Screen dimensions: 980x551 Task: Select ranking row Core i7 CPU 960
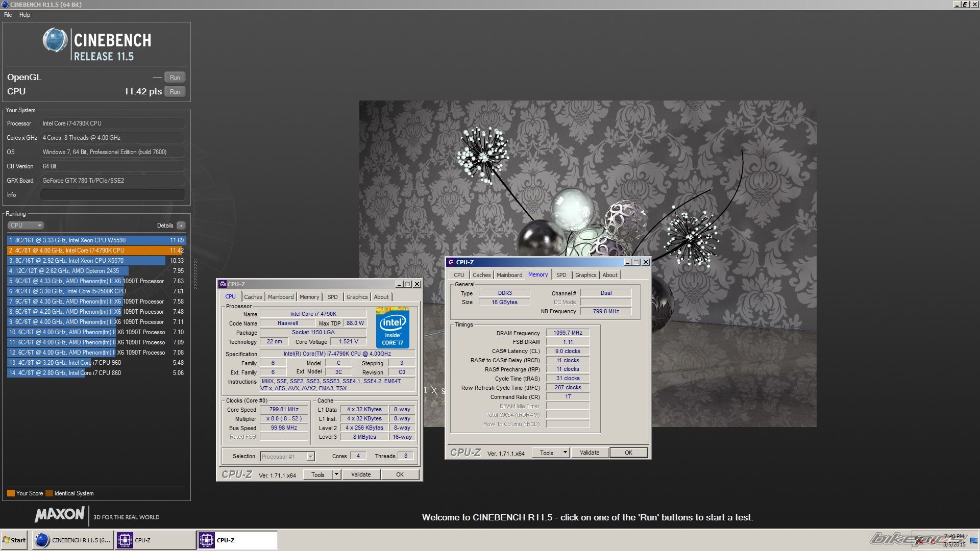96,363
